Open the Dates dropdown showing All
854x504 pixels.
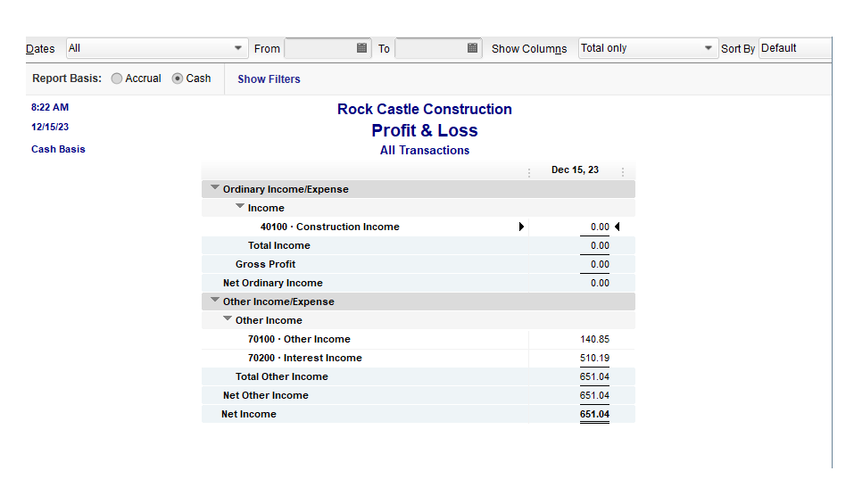[157, 48]
